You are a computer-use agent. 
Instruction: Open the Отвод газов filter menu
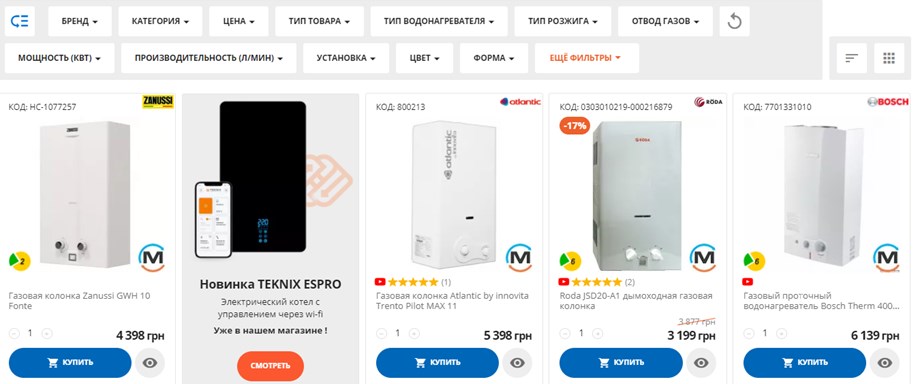[665, 22]
